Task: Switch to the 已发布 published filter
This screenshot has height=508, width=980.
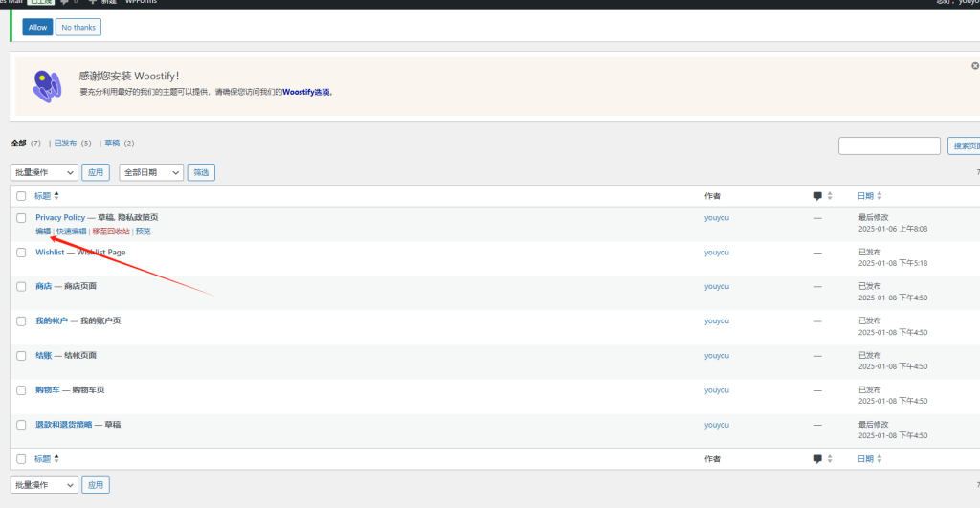Action: click(x=65, y=144)
